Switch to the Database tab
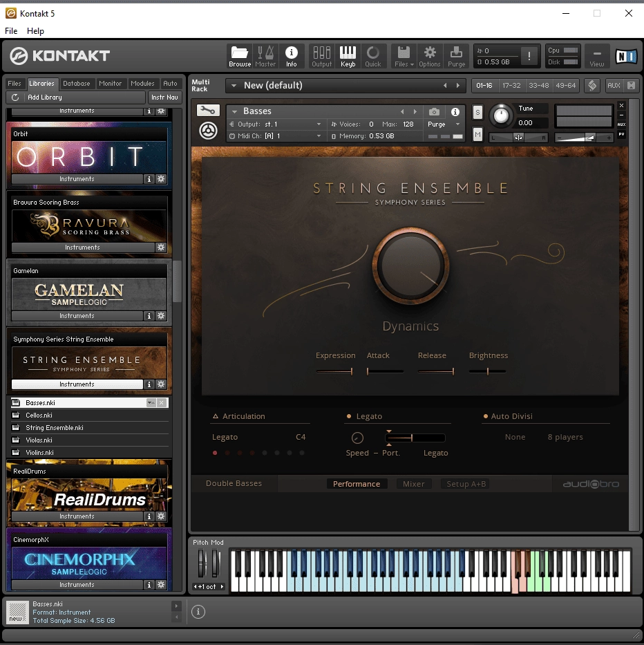Image resolution: width=644 pixels, height=645 pixels. coord(76,84)
